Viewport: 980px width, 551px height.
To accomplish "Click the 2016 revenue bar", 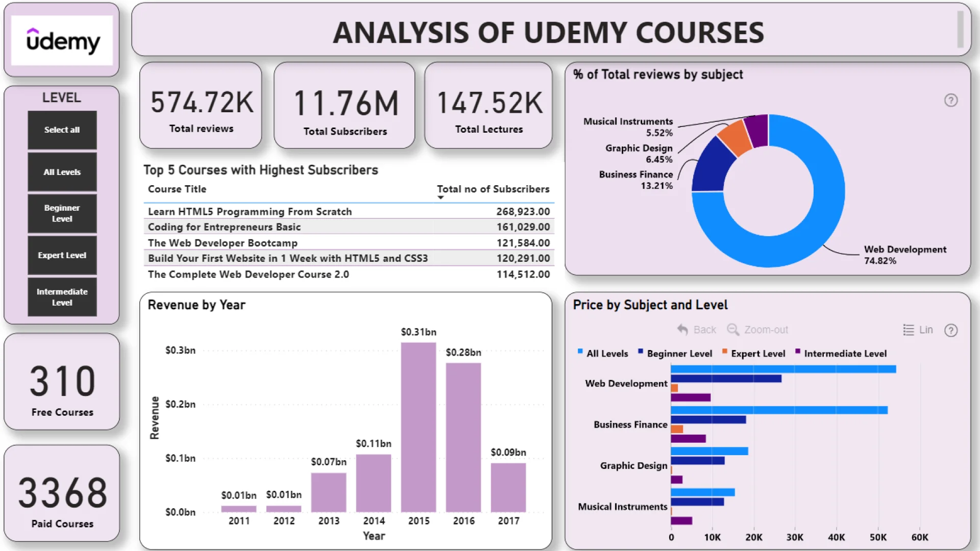I will tap(463, 438).
